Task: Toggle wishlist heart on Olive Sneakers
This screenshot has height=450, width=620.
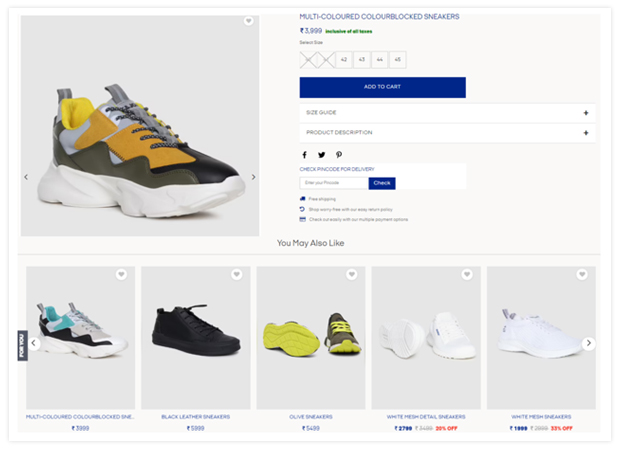Action: [x=352, y=274]
